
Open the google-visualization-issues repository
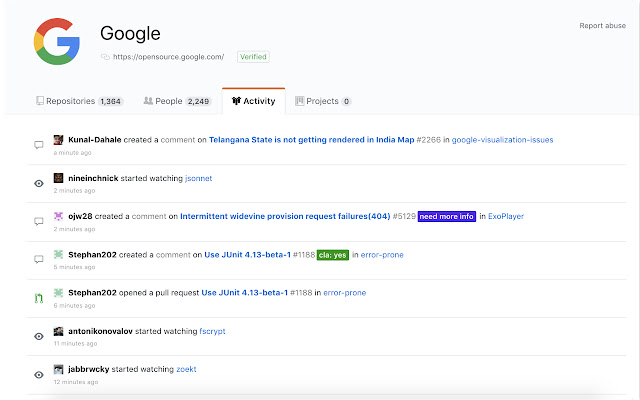click(502, 140)
